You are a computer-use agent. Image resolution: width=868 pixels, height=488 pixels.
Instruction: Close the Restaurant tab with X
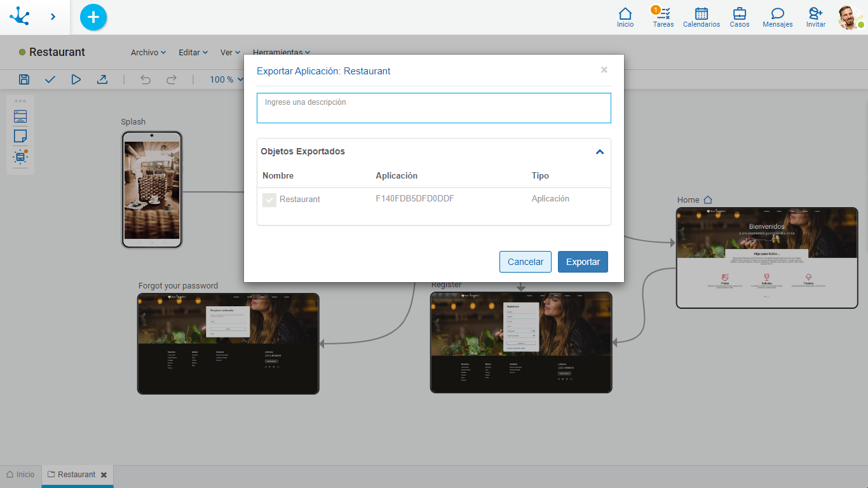point(104,475)
